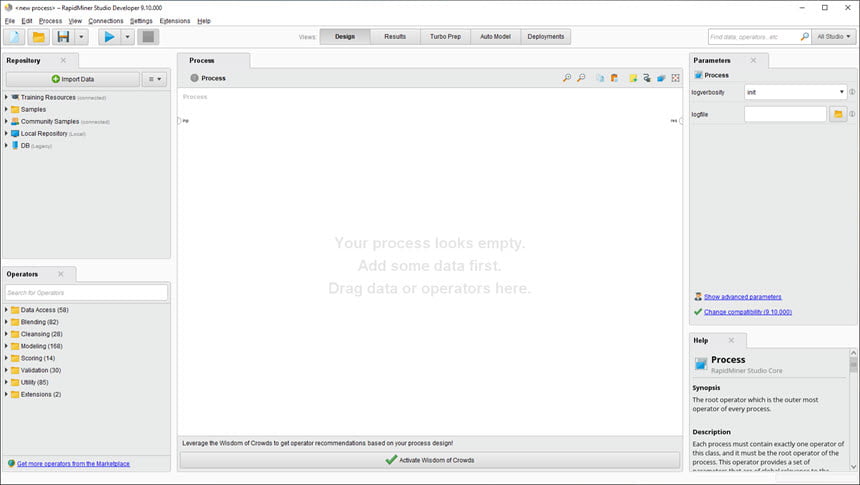Click Change compatibility (9.10.000) link
This screenshot has height=485, width=860.
click(x=748, y=312)
